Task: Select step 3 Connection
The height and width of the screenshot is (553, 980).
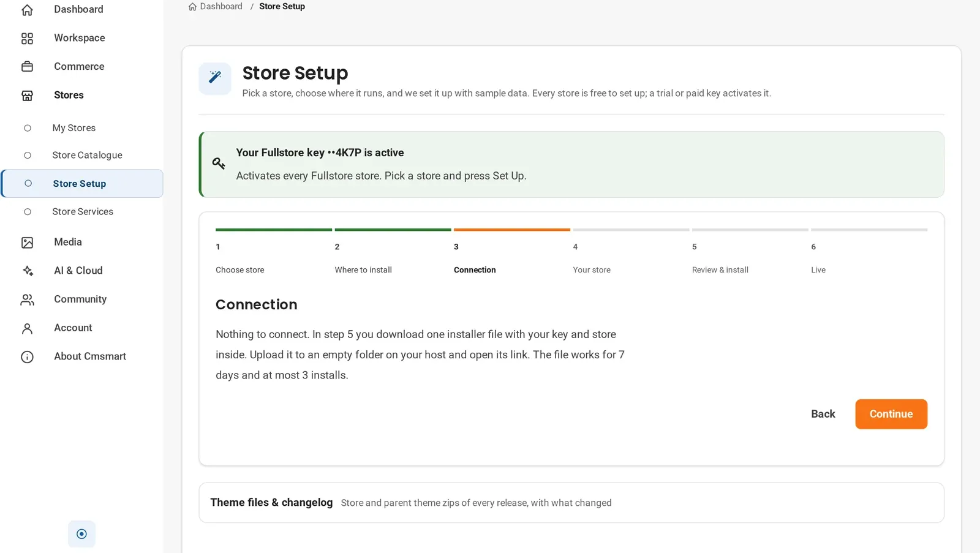Action: point(511,252)
